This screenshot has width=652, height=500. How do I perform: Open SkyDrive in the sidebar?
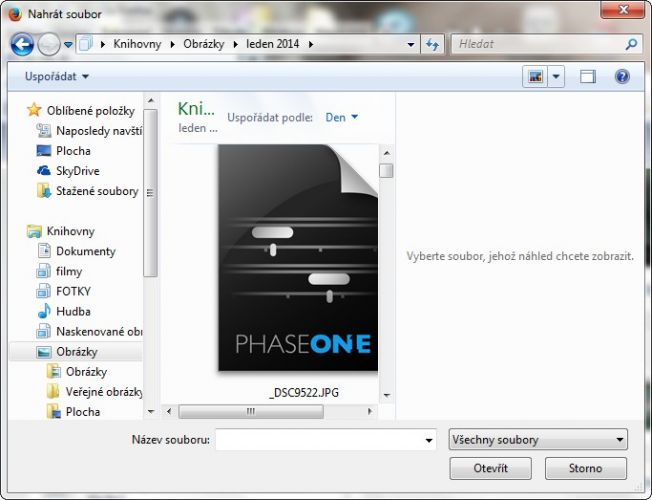[x=78, y=171]
